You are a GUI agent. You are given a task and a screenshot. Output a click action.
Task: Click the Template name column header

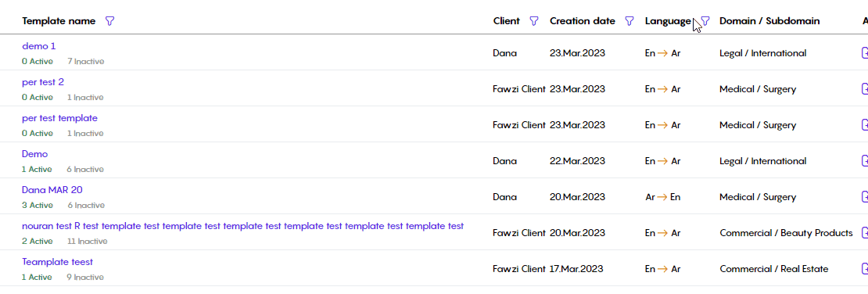[59, 21]
